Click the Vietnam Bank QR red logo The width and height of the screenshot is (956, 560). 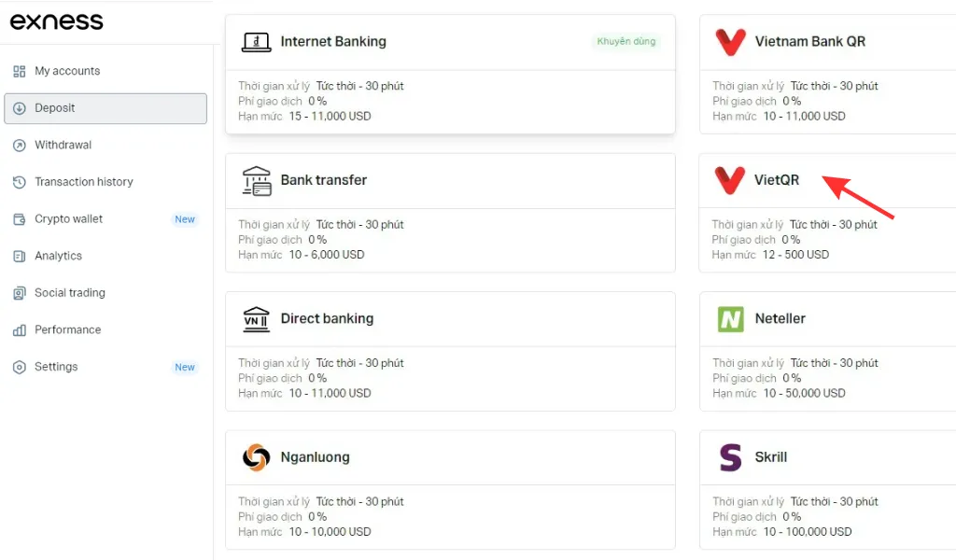pyautogui.click(x=730, y=42)
